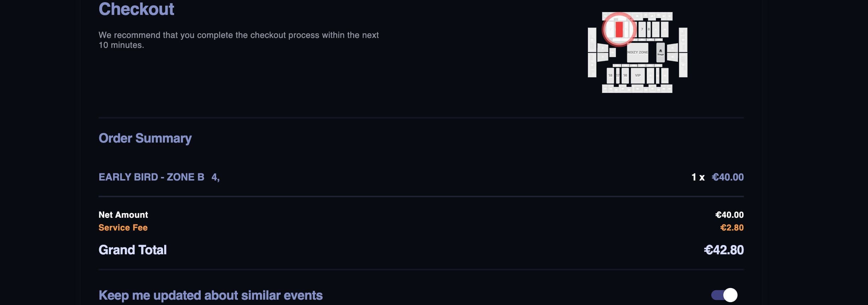Click the orange Service Fee label
Image resolution: width=868 pixels, height=305 pixels.
click(x=123, y=228)
